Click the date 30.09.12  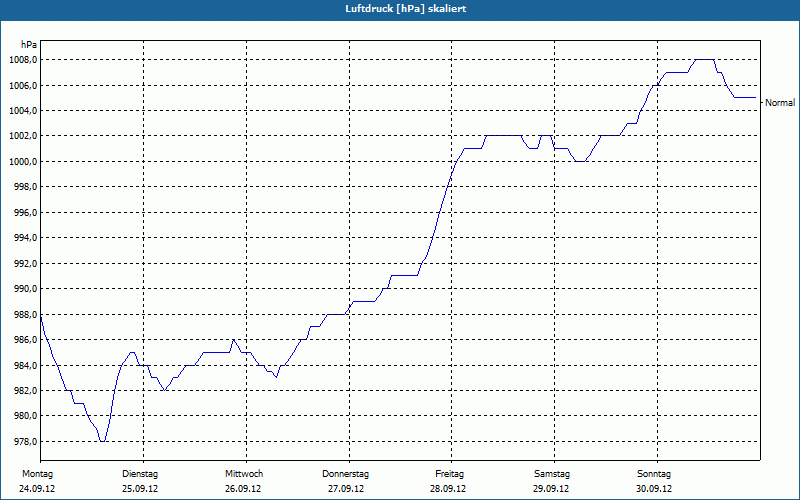[x=654, y=489]
